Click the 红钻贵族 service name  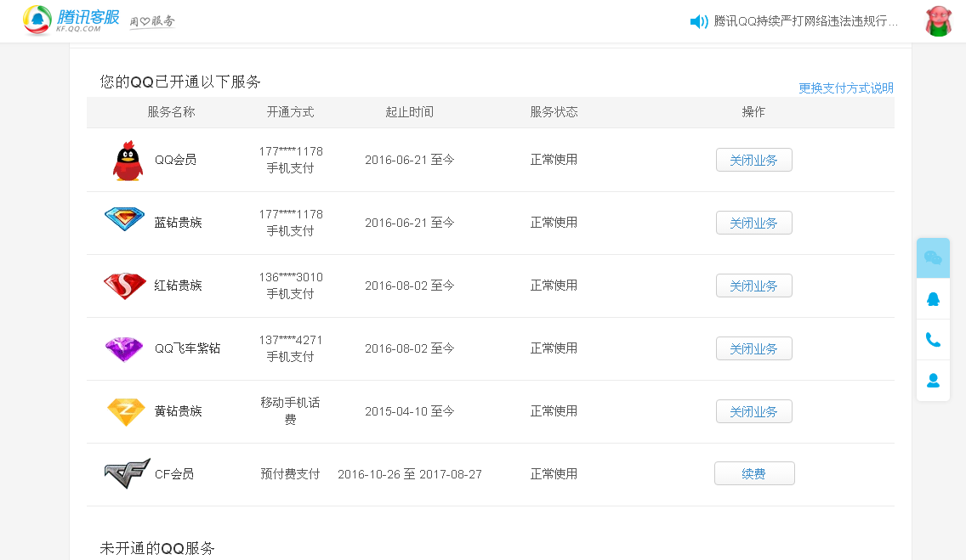(178, 286)
